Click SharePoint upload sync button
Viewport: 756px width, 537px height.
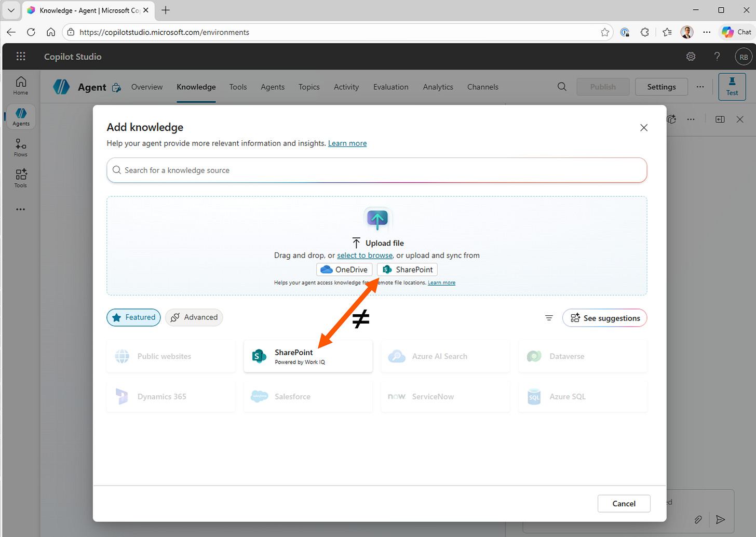click(x=408, y=270)
